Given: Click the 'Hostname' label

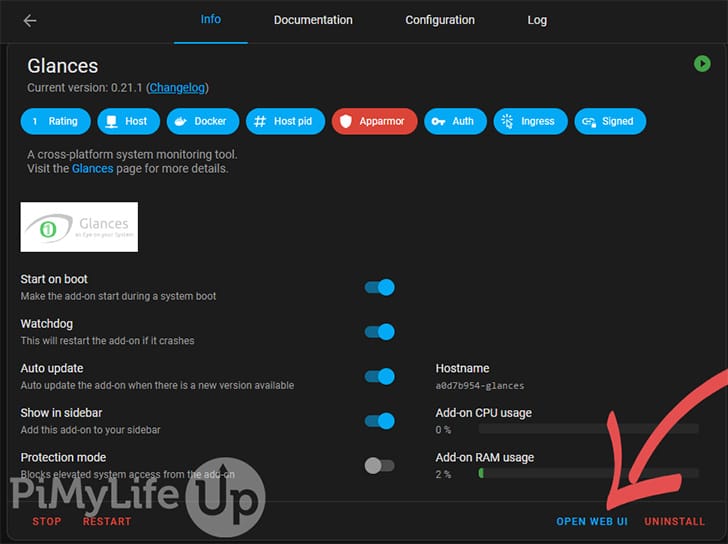Looking at the screenshot, I should (462, 368).
